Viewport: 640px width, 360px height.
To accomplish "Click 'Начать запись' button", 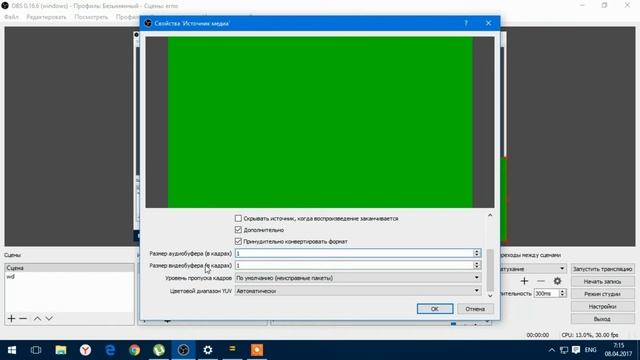I will pyautogui.click(x=602, y=282).
